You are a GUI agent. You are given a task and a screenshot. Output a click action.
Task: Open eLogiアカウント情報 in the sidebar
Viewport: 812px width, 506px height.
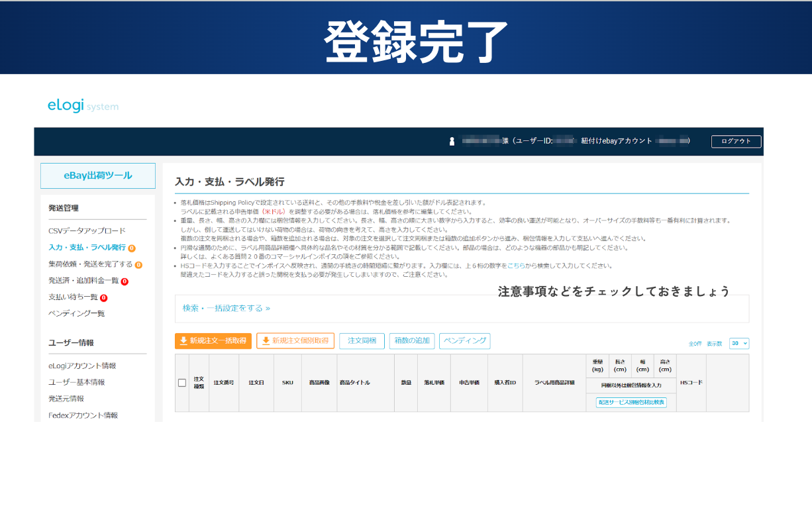tap(82, 366)
